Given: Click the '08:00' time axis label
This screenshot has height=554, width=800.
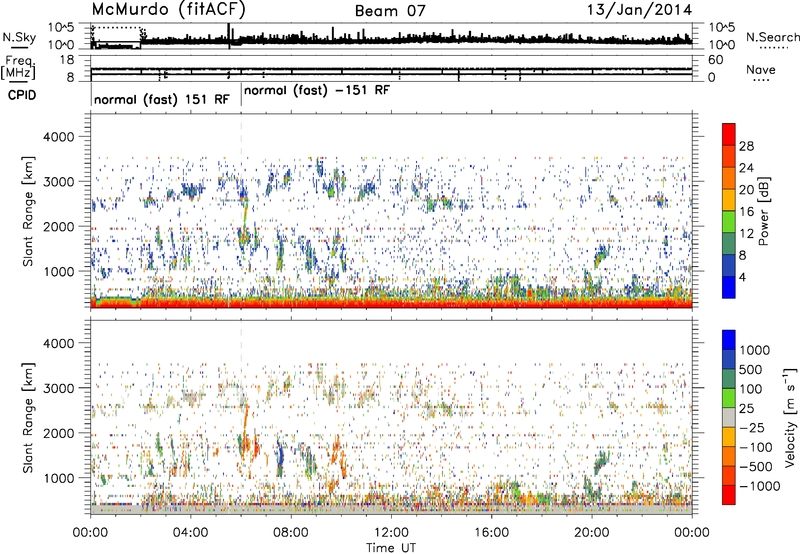Looking at the screenshot, I should 291,533.
